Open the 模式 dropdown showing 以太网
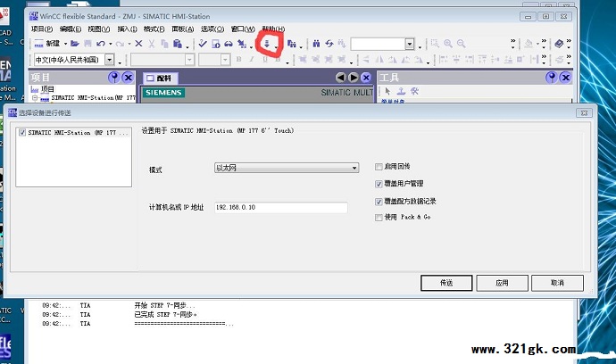The width and height of the screenshot is (616, 364). (286, 167)
